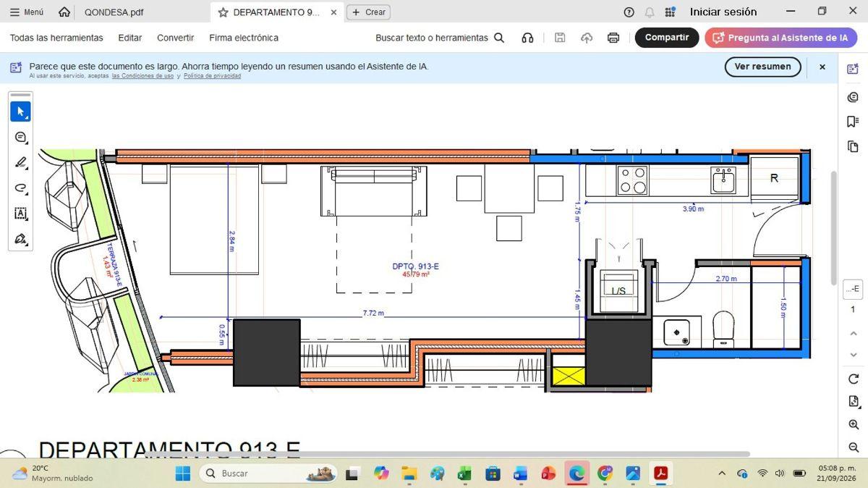Zoom in on the floor plan

pyautogui.click(x=854, y=424)
